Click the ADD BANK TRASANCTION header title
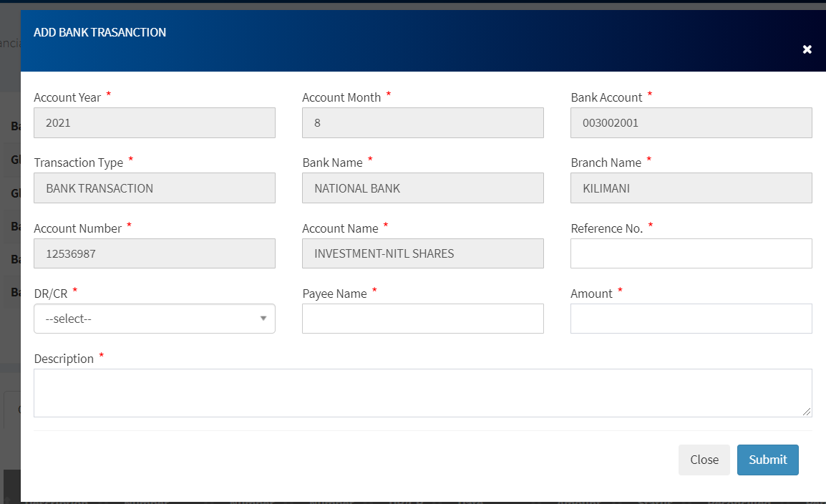The height and width of the screenshot is (504, 826). tap(99, 32)
